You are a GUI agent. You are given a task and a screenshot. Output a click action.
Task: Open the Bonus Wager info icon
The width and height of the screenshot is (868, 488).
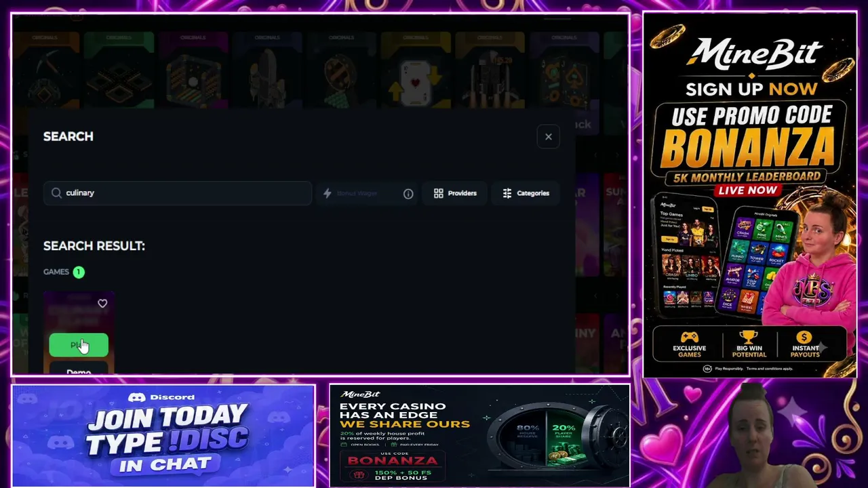click(x=408, y=194)
